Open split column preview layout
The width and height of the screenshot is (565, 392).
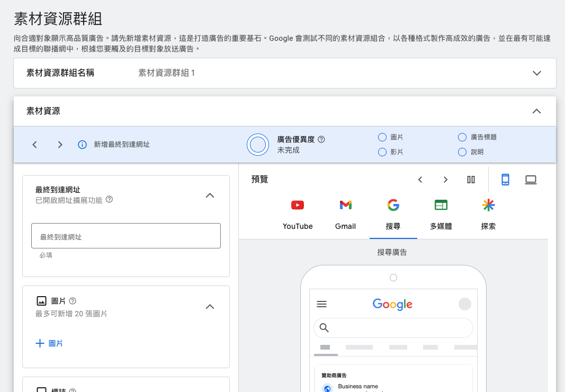471,180
